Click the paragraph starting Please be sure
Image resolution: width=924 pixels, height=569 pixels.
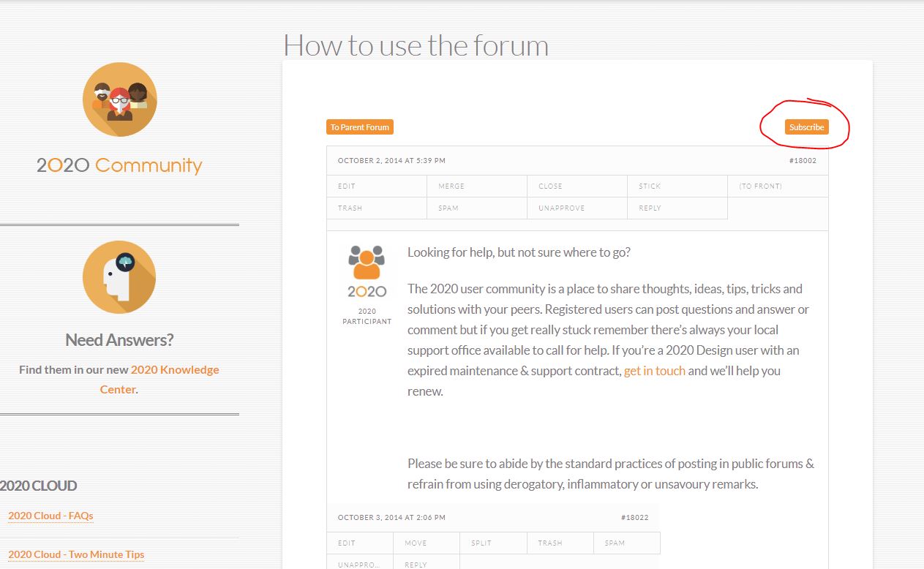tap(611, 474)
